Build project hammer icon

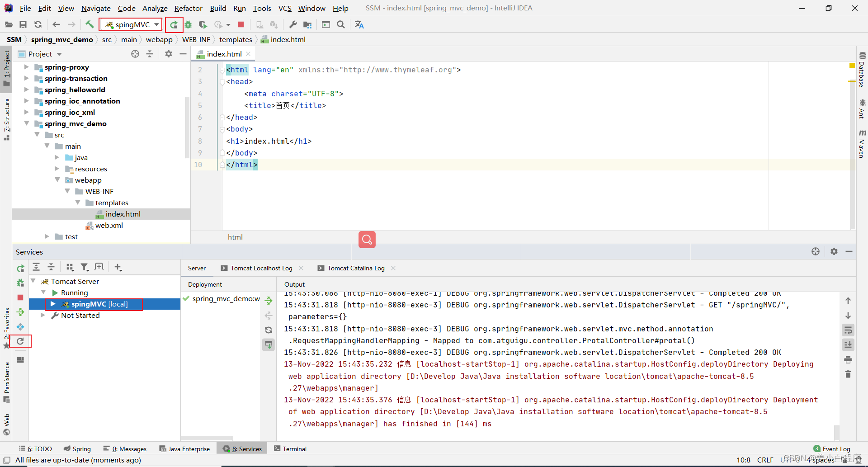tap(90, 24)
